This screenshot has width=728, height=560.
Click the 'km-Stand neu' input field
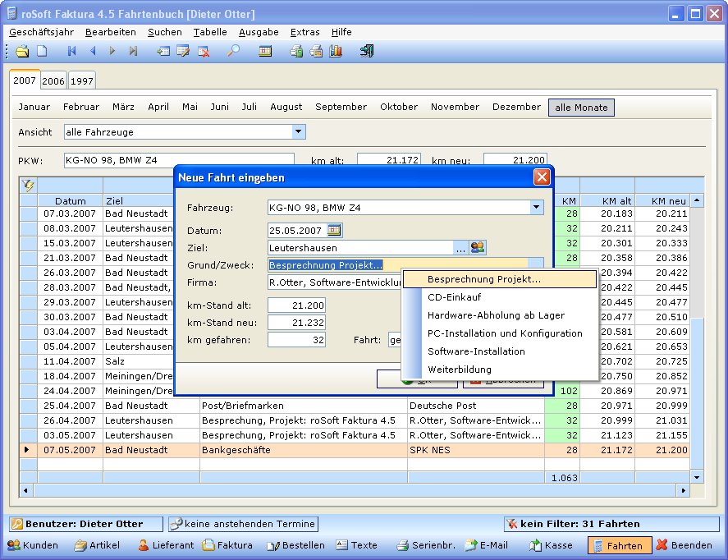click(296, 323)
